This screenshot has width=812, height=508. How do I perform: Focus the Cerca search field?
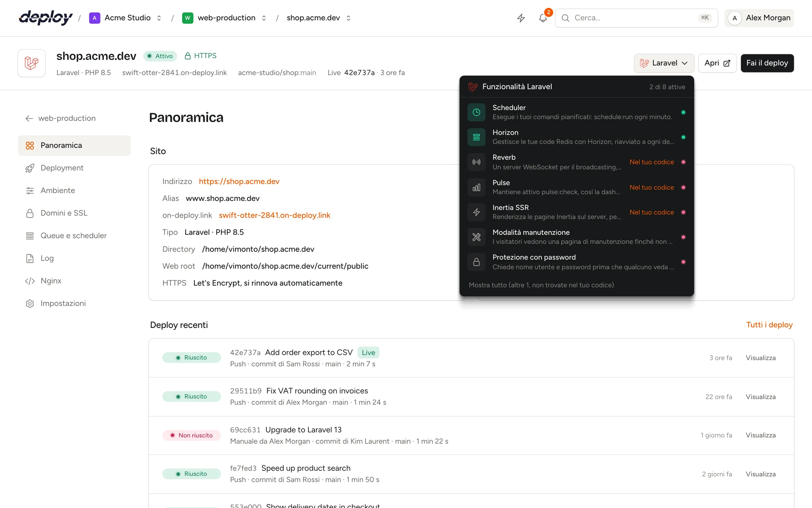click(636, 18)
